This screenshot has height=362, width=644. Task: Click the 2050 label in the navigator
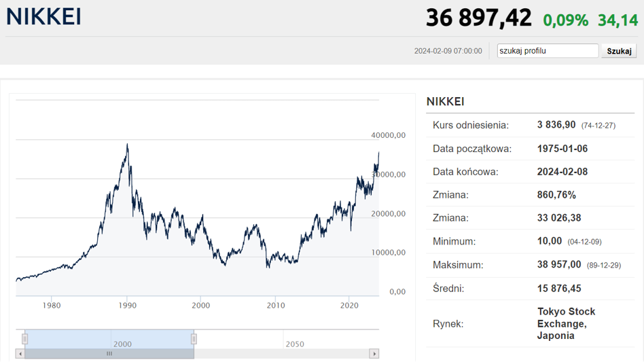click(x=295, y=344)
